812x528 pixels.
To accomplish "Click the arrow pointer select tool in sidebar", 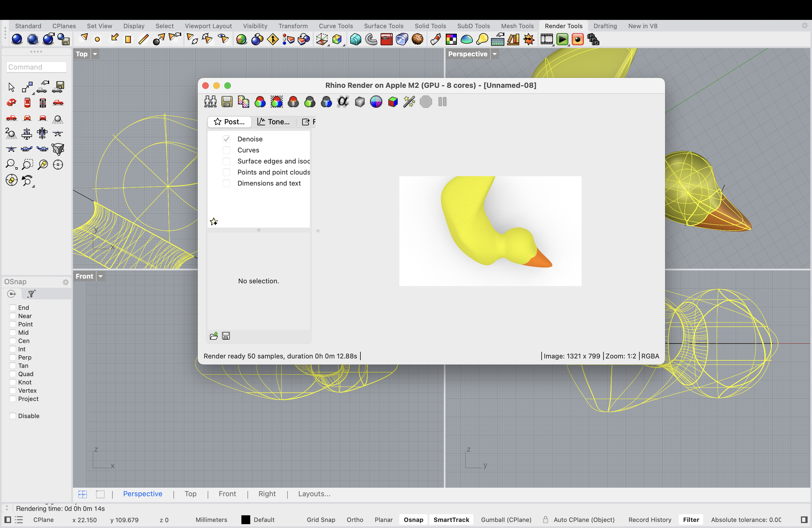I will click(11, 87).
